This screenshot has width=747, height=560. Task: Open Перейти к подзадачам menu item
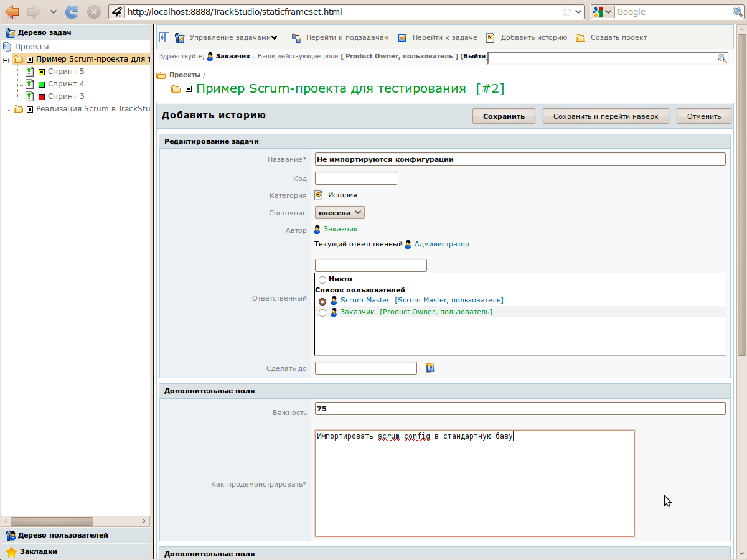coord(347,37)
